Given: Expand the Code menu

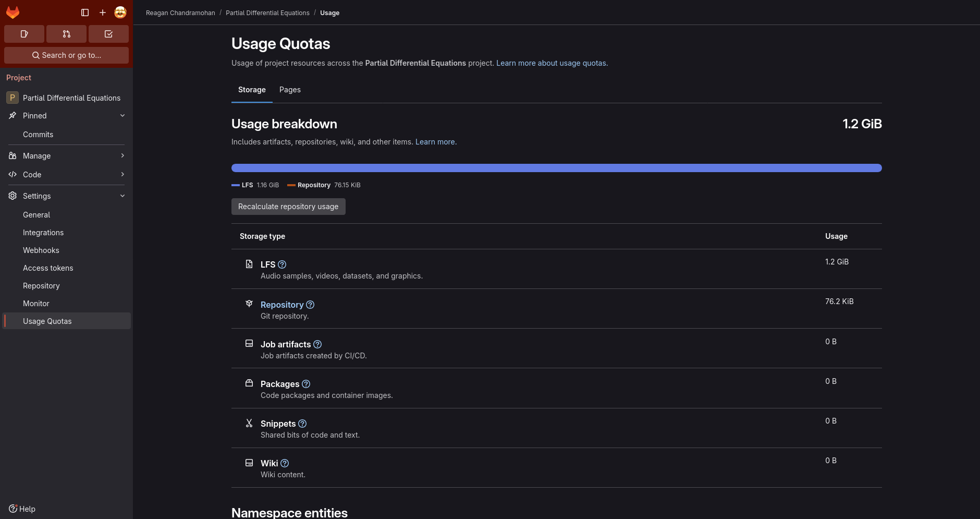Looking at the screenshot, I should point(66,175).
